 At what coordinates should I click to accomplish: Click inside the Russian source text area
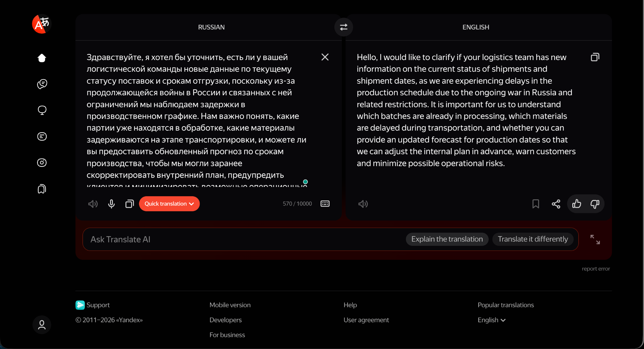coord(197,119)
